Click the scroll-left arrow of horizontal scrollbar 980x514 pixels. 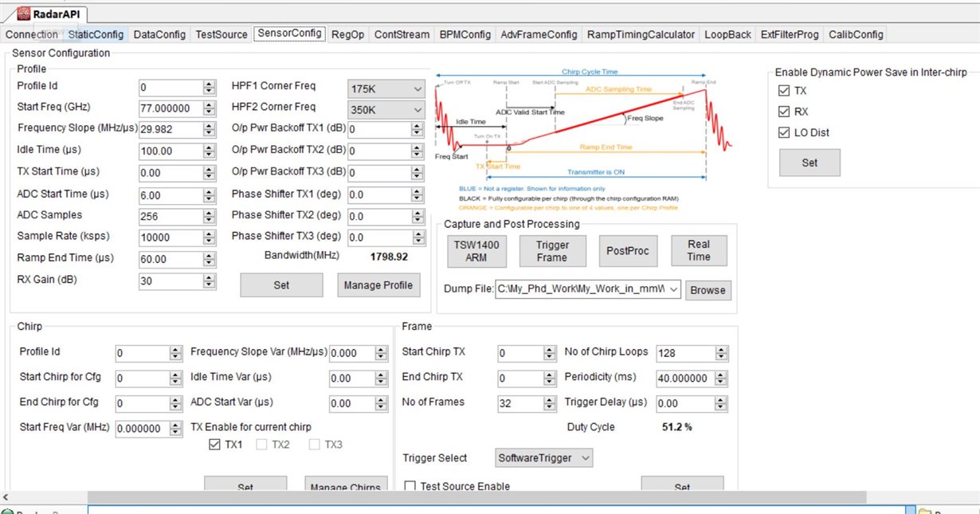pos(6,497)
